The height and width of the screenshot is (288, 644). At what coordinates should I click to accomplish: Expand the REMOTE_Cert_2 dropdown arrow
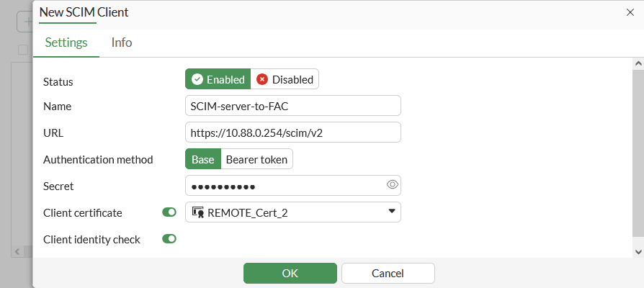(x=392, y=212)
